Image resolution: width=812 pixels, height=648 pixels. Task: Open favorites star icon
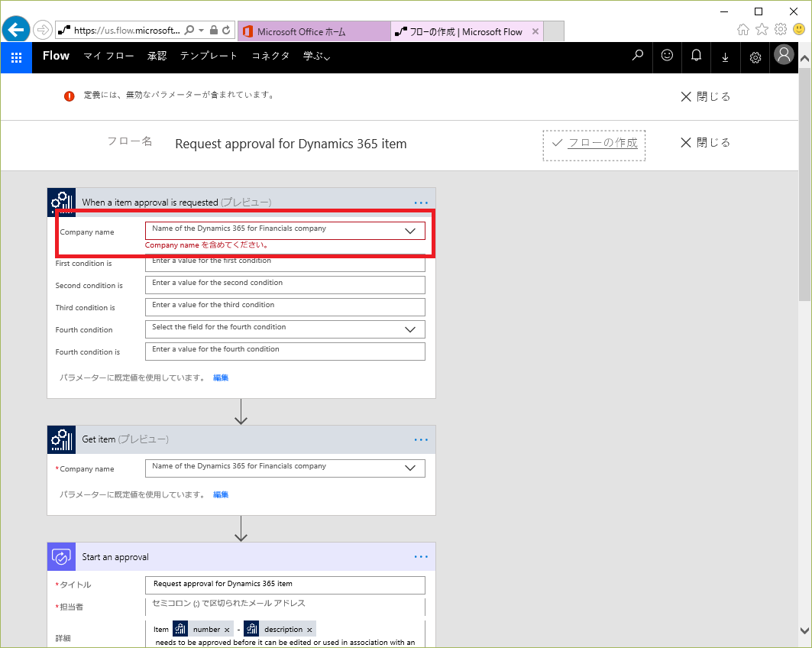tap(762, 30)
